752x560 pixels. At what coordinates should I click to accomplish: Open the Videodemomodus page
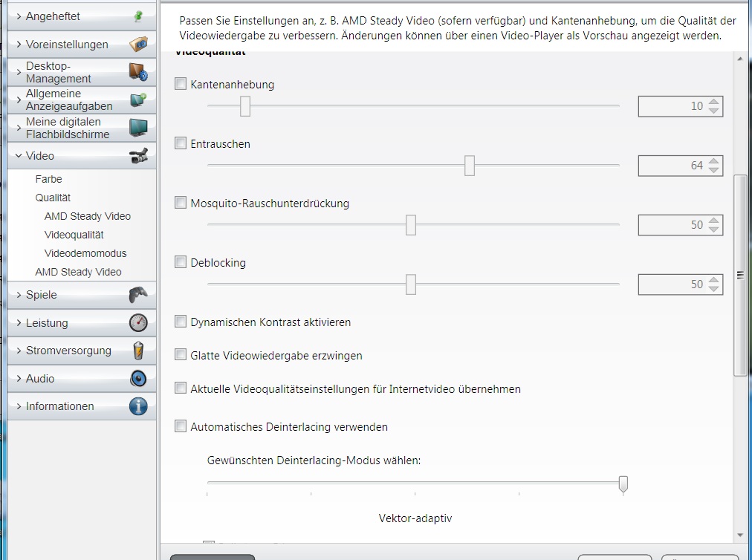[85, 253]
